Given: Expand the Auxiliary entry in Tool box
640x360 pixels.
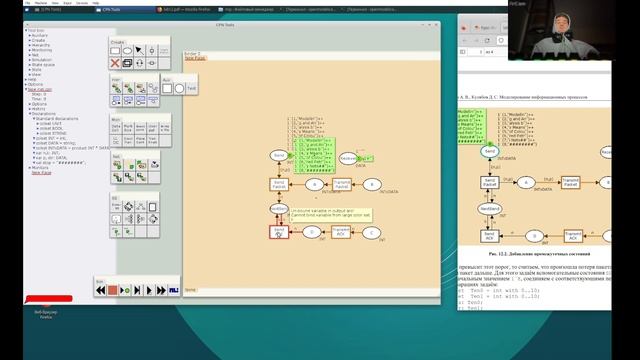Looking at the screenshot, I should [30, 36].
